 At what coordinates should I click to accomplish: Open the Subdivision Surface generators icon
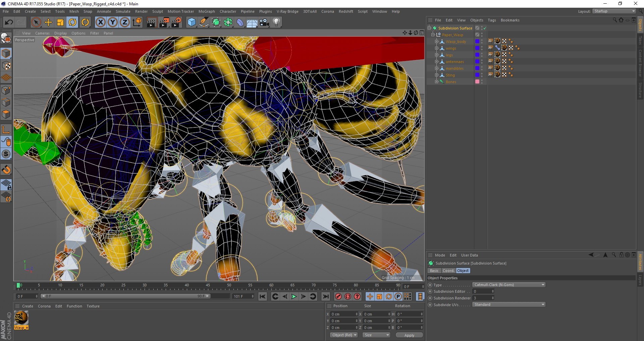click(216, 22)
